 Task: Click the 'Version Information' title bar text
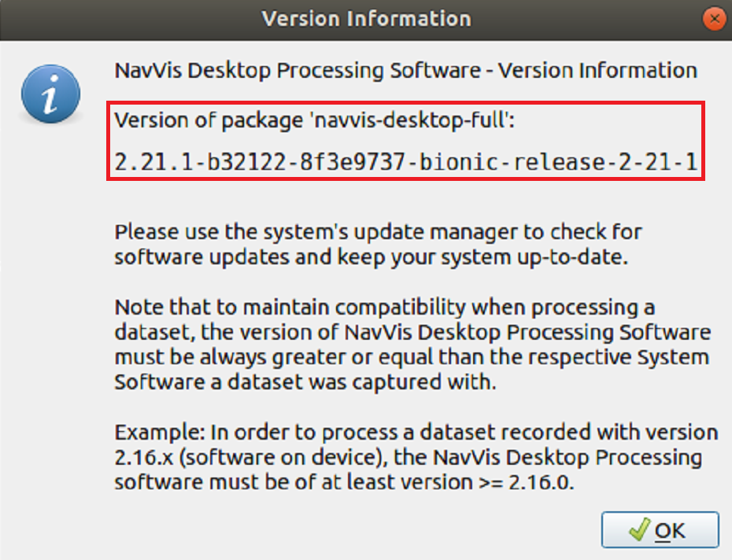(366, 18)
